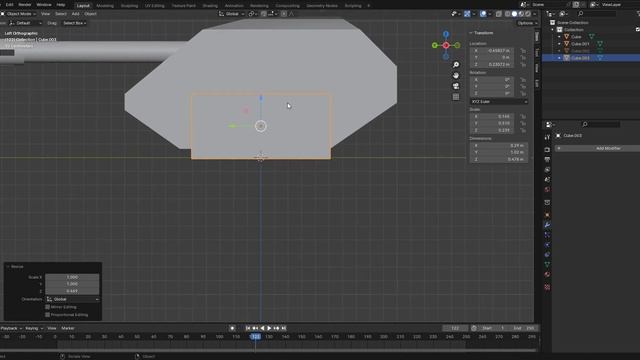Image resolution: width=640 pixels, height=360 pixels.
Task: Click the pan hand viewport icon
Action: coord(456,76)
